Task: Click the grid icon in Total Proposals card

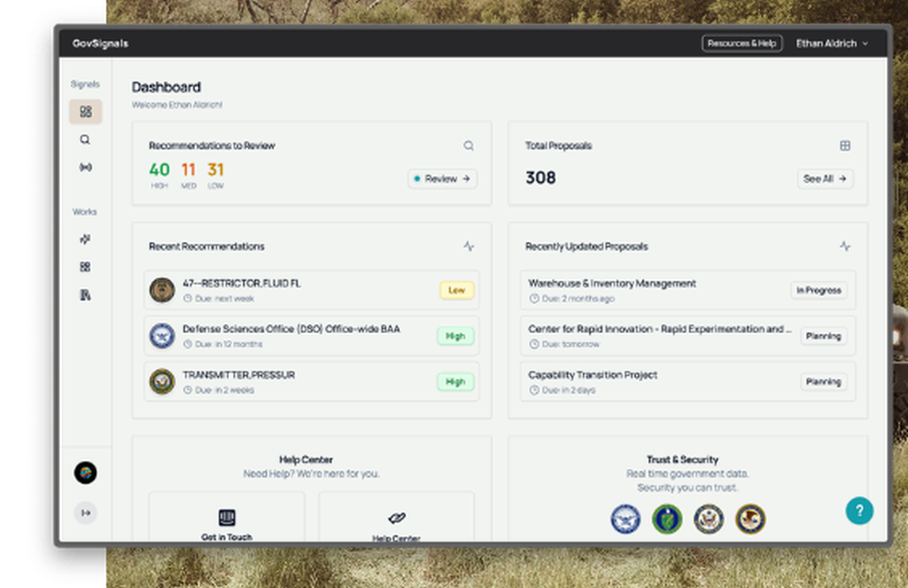Action: tap(844, 146)
